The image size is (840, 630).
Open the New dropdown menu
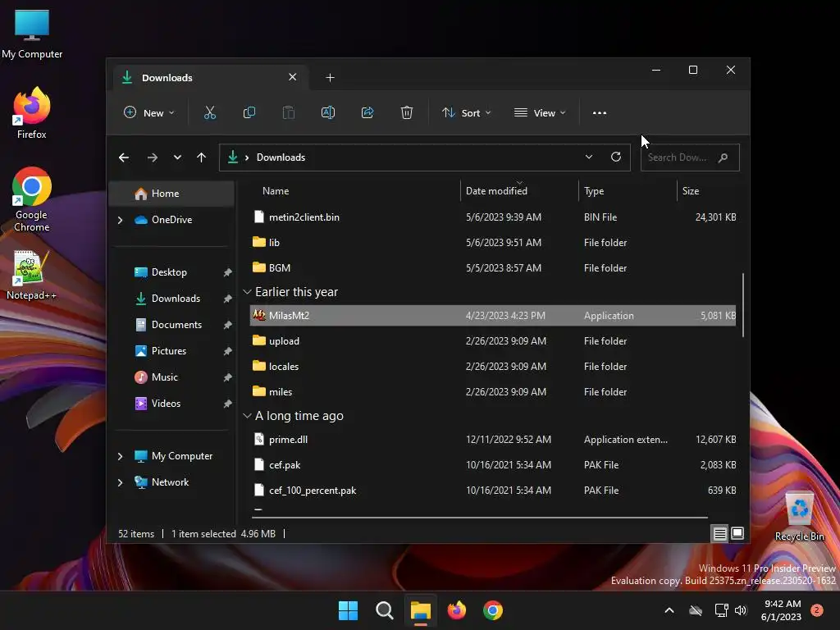pyautogui.click(x=149, y=112)
